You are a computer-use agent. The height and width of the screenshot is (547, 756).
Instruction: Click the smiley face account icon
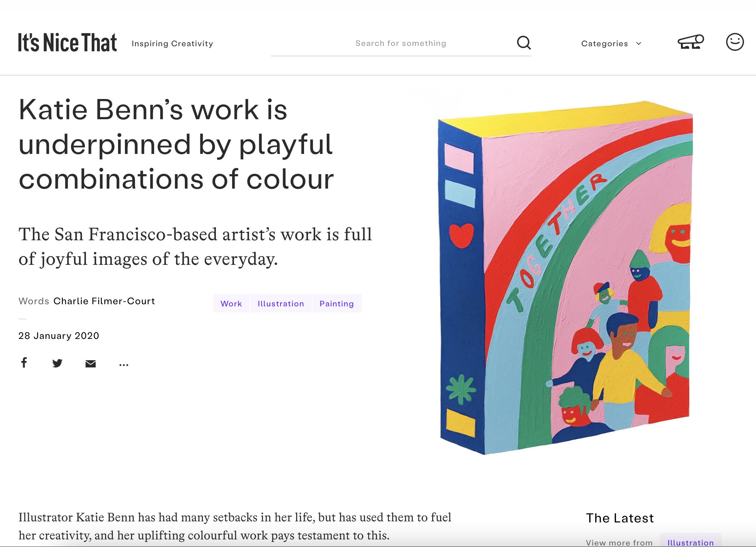[x=735, y=42]
